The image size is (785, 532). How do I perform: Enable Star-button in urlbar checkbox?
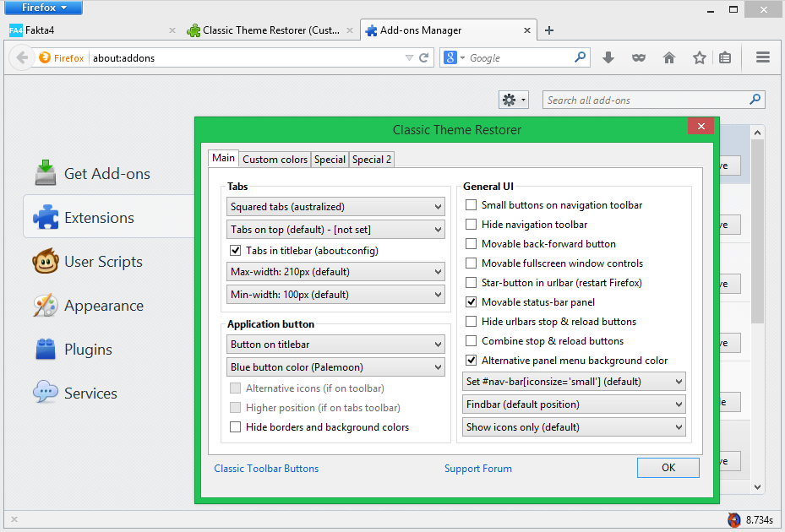472,283
